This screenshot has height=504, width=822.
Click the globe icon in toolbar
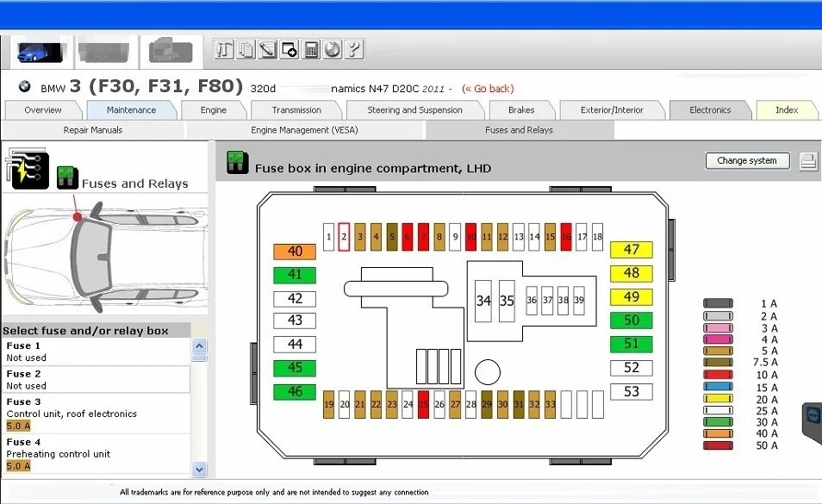333,50
